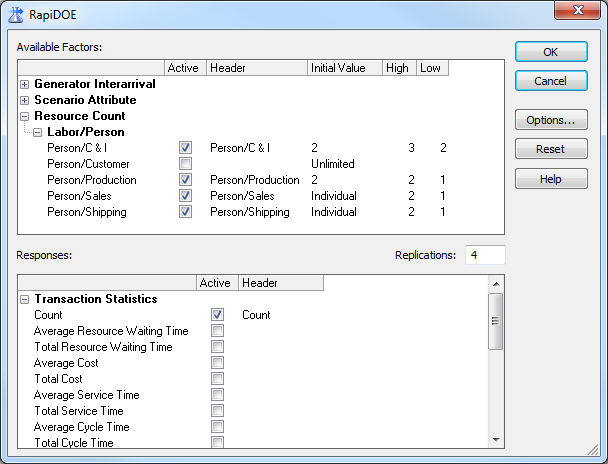Screen dimensions: 608x464
Task: Uncheck Active for Person/Shipping
Action: [185, 212]
